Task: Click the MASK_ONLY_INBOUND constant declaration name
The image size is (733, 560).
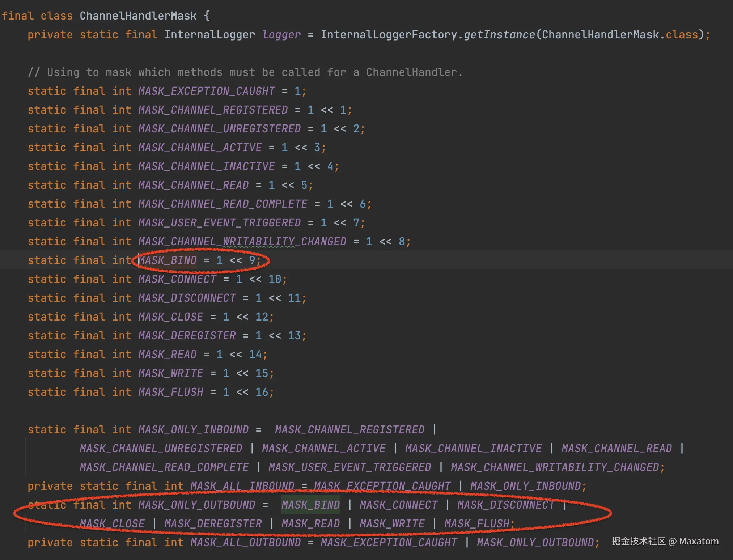Action: coord(193,430)
